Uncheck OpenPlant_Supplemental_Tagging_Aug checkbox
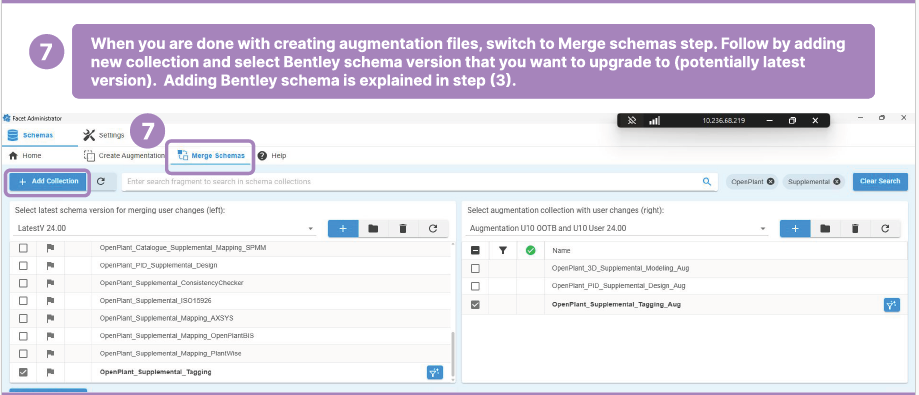The width and height of the screenshot is (919, 395). pyautogui.click(x=475, y=305)
